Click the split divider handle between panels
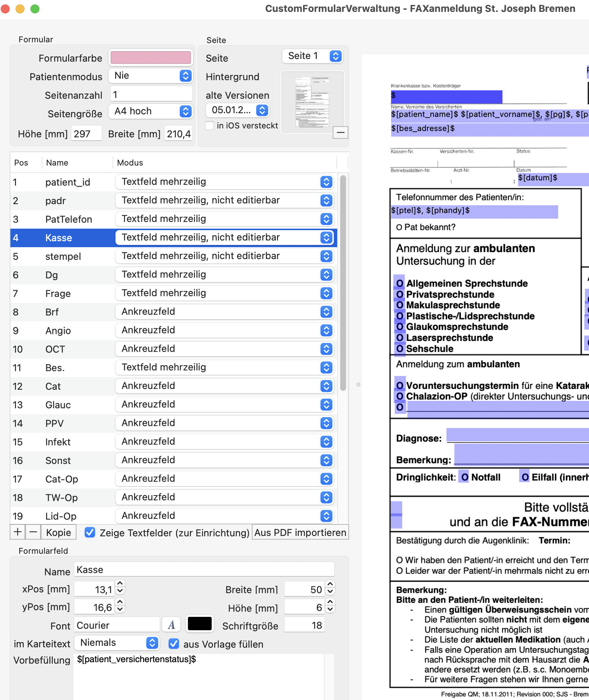Viewport: 589px width, 700px height. pyautogui.click(x=358, y=384)
